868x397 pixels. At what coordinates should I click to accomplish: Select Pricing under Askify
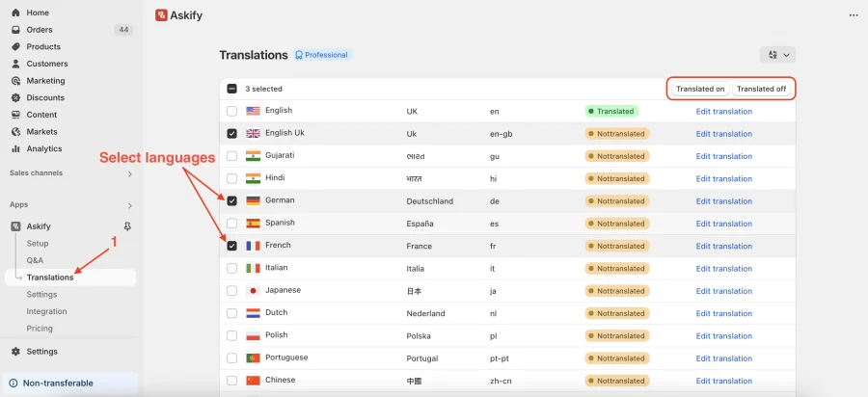click(40, 329)
